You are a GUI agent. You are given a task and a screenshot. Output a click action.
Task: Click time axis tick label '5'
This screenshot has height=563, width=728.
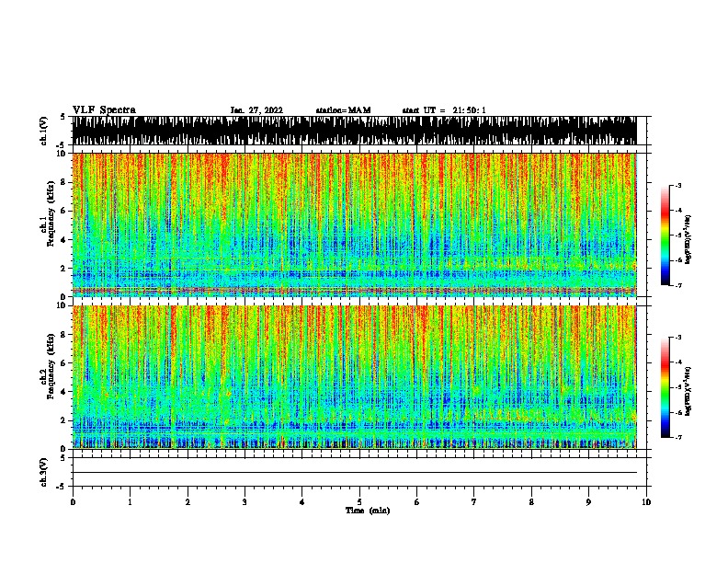point(359,502)
